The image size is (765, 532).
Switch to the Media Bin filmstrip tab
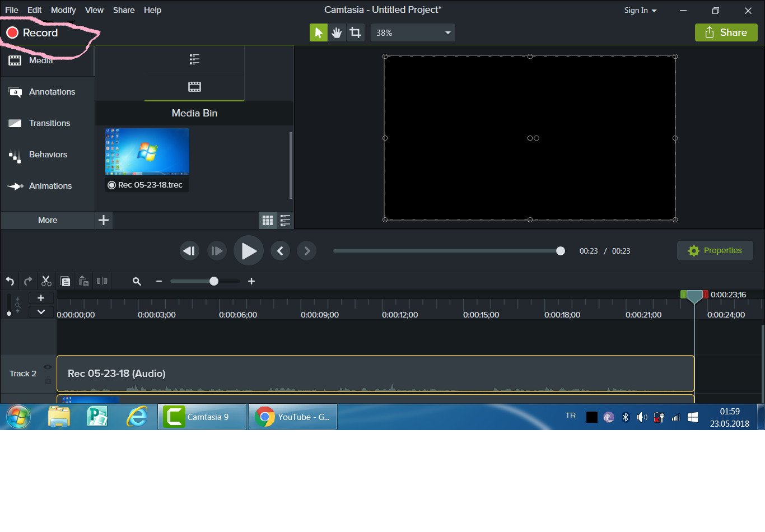194,87
